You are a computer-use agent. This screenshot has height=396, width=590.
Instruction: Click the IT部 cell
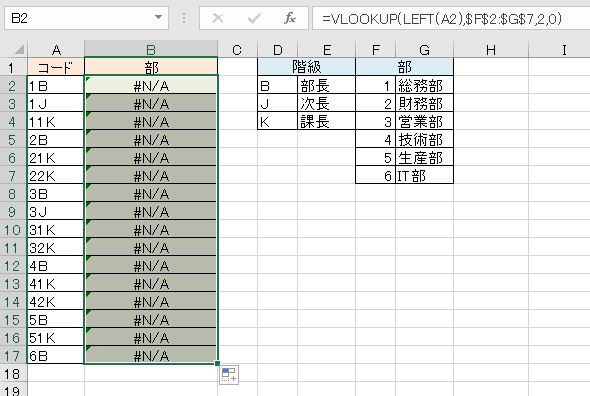click(x=424, y=175)
